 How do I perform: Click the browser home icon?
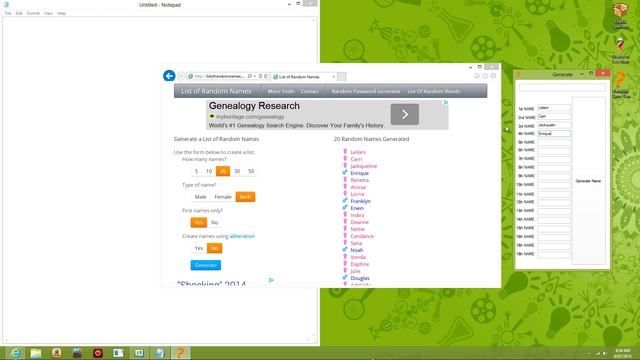pos(476,76)
